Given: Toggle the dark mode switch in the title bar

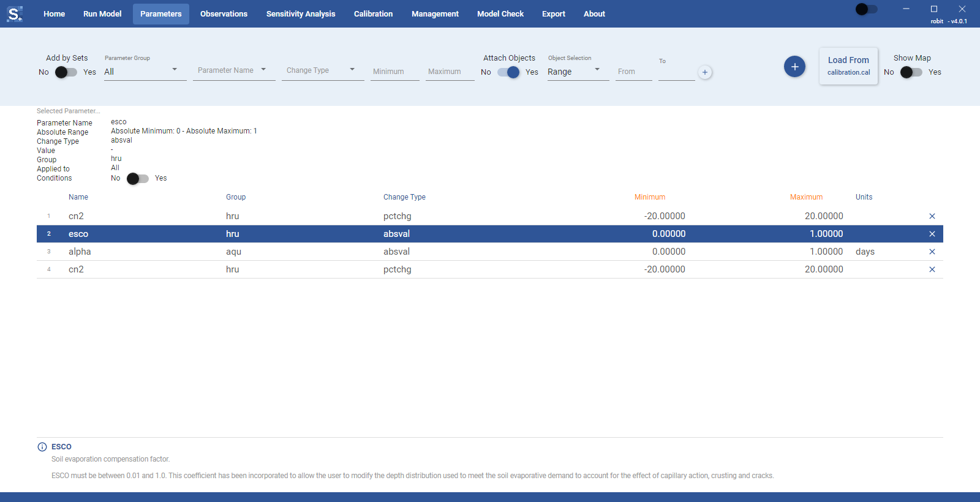Looking at the screenshot, I should 867,9.
